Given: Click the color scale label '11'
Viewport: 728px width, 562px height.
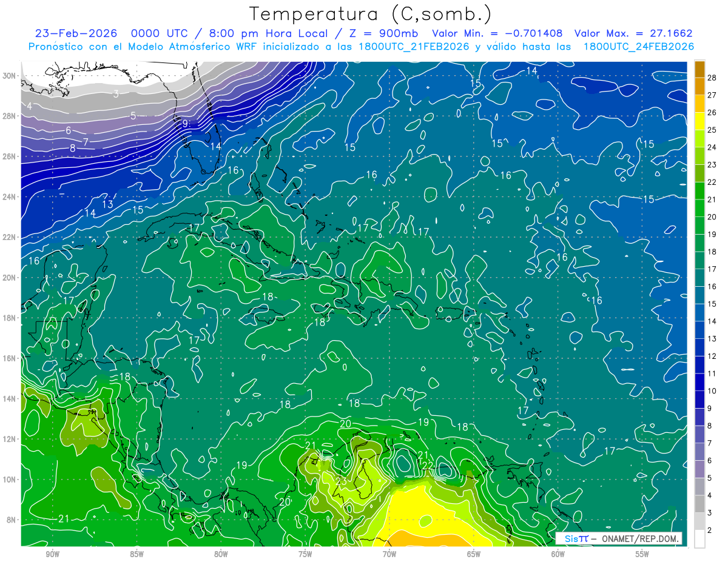Looking at the screenshot, I should (712, 373).
